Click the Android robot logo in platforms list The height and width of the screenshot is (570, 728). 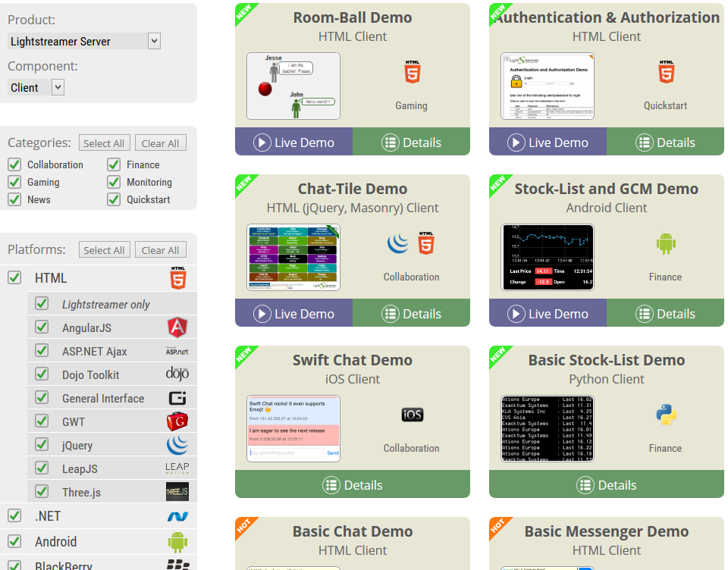pyautogui.click(x=177, y=542)
